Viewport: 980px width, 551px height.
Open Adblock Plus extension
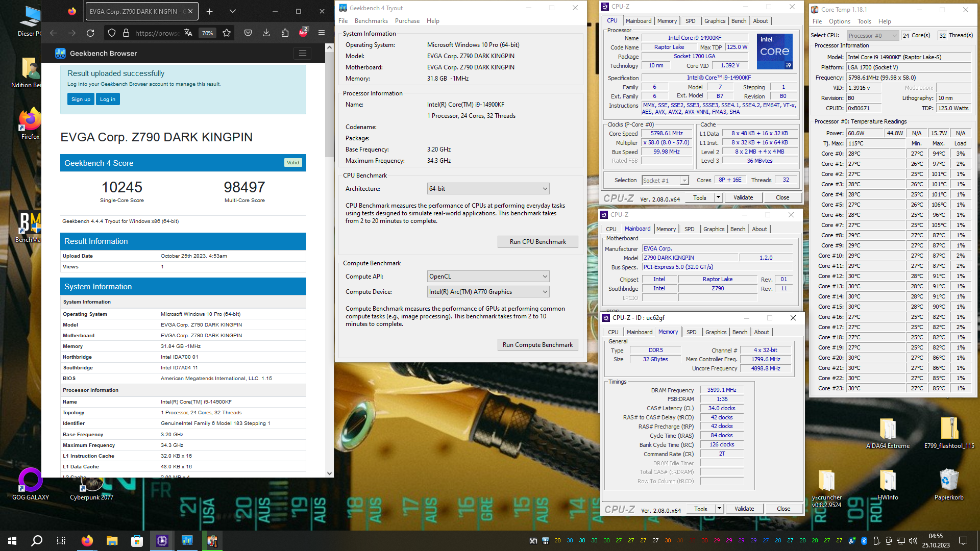click(303, 33)
